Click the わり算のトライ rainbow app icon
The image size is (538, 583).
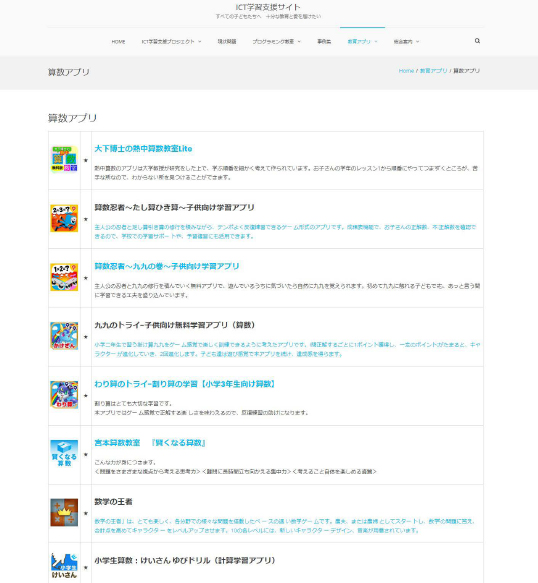tap(64, 395)
